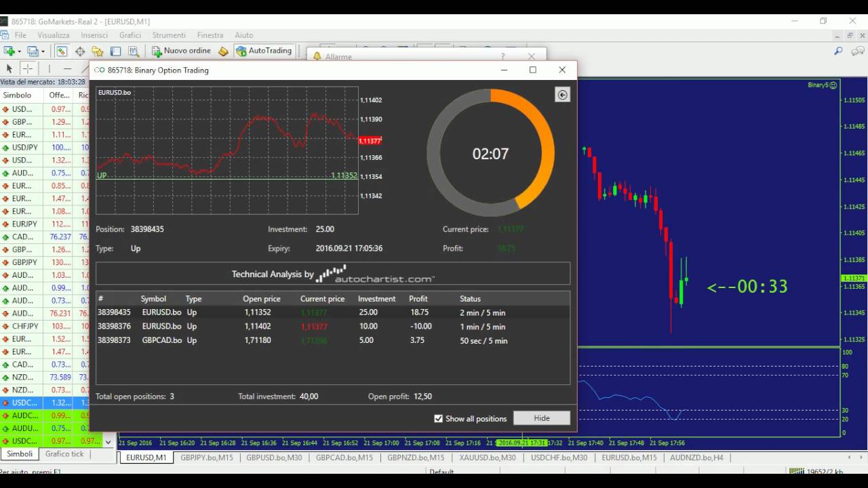Image resolution: width=868 pixels, height=488 pixels.
Task: Toggle the Data Window crosshair-circle icon
Action: [x=80, y=51]
